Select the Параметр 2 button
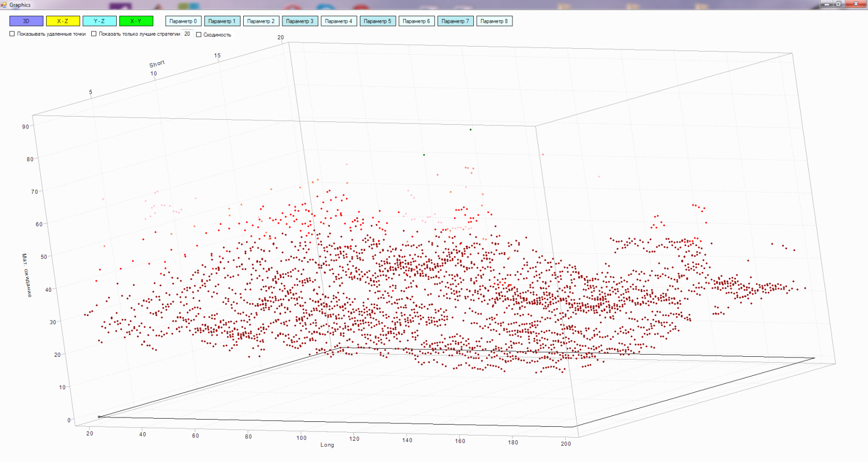The width and height of the screenshot is (868, 462). pyautogui.click(x=261, y=21)
